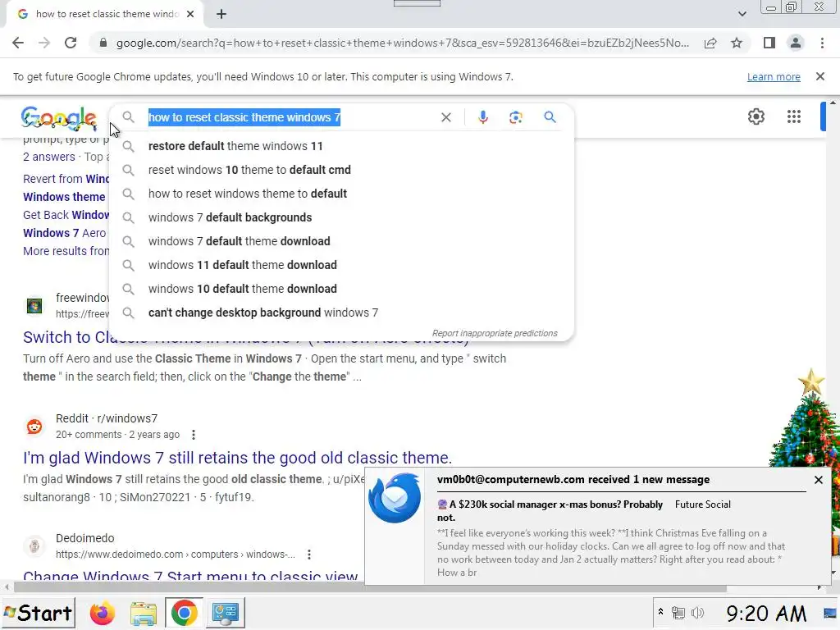840x630 pixels.
Task: Switch to Chrome in the taskbar
Action: pos(184,613)
